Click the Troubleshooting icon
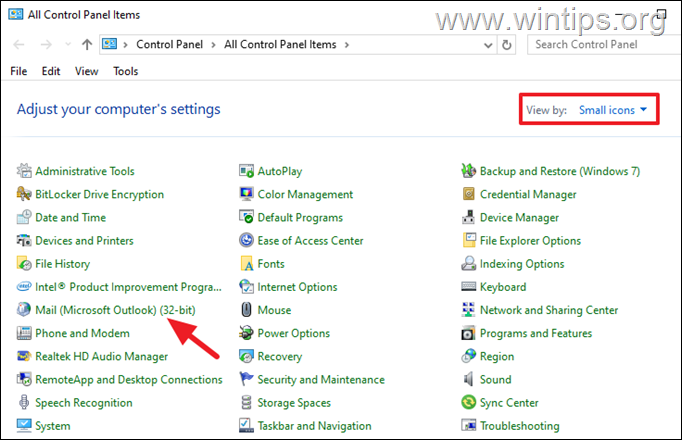The width and height of the screenshot is (682, 440). 469,425
